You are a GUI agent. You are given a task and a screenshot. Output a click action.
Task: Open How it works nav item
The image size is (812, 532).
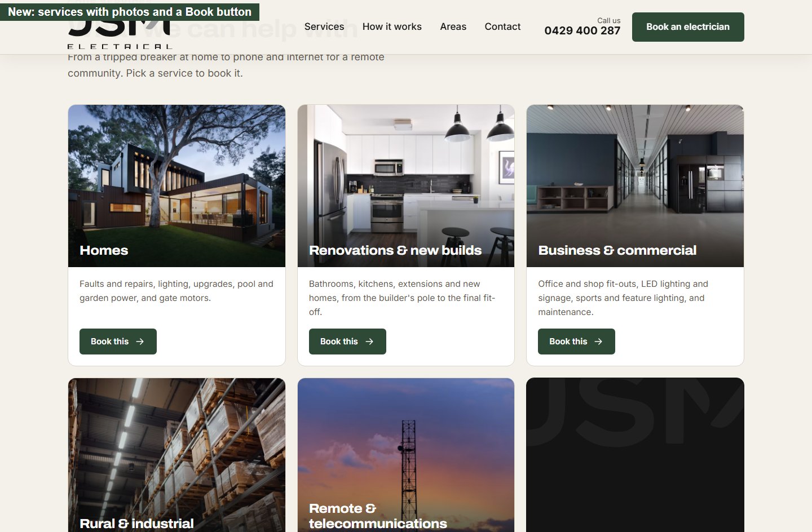tap(392, 26)
